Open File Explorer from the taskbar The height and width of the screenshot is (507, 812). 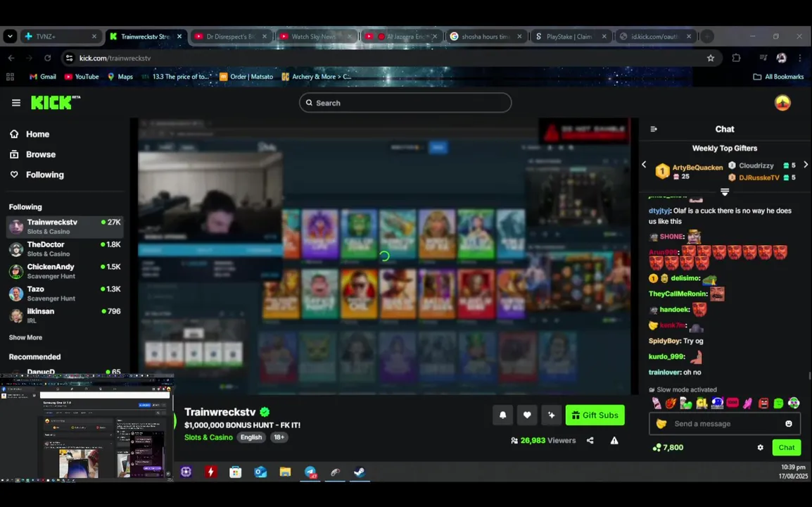coord(286,472)
